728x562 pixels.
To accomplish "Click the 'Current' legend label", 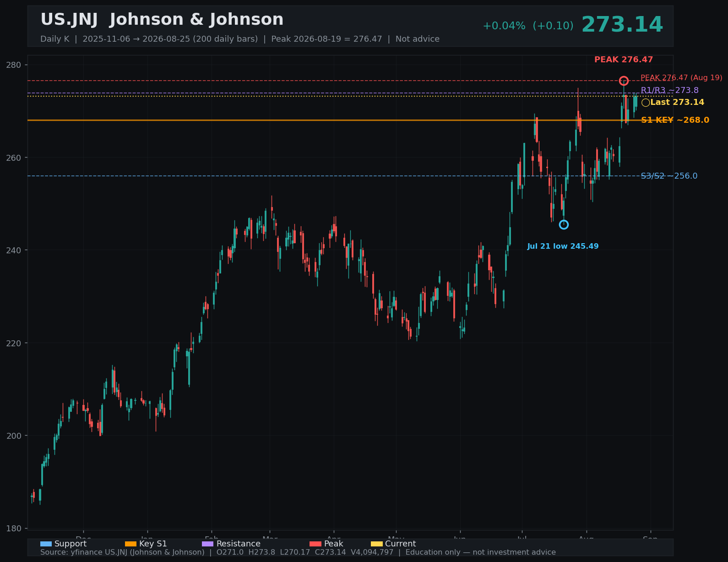I will click(x=401, y=544).
